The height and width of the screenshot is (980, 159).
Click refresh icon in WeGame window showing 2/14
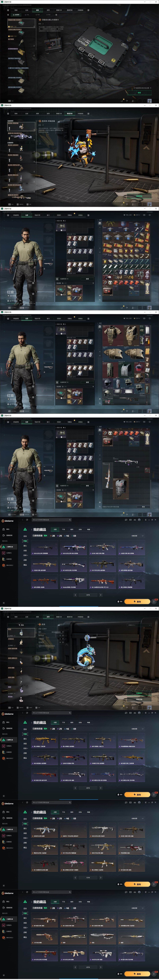click(x=27, y=892)
